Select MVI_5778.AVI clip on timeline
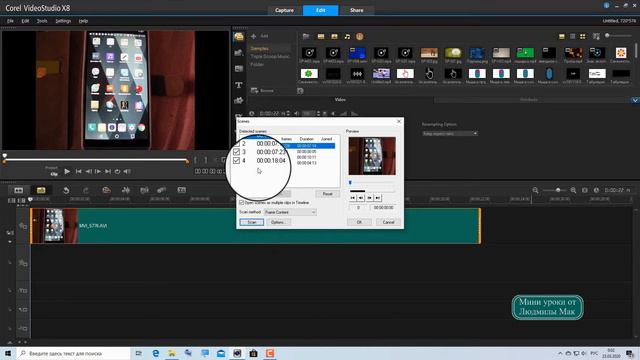This screenshot has width=640, height=360. [256, 226]
